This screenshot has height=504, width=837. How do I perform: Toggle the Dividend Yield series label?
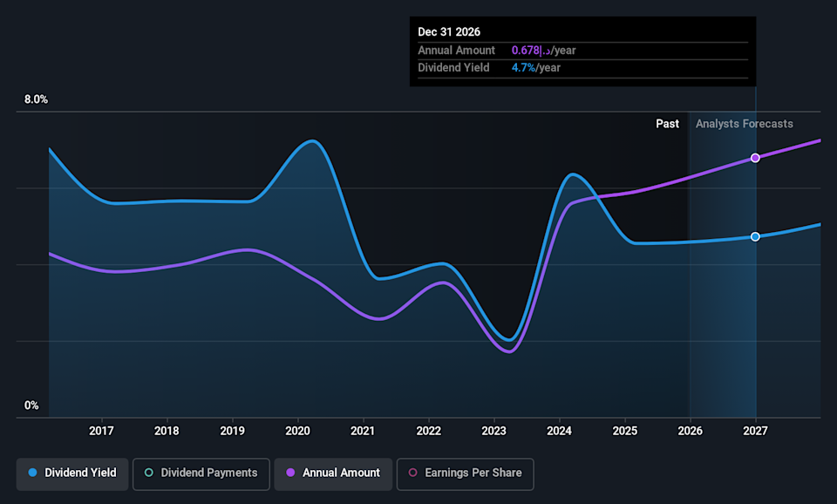coord(79,473)
